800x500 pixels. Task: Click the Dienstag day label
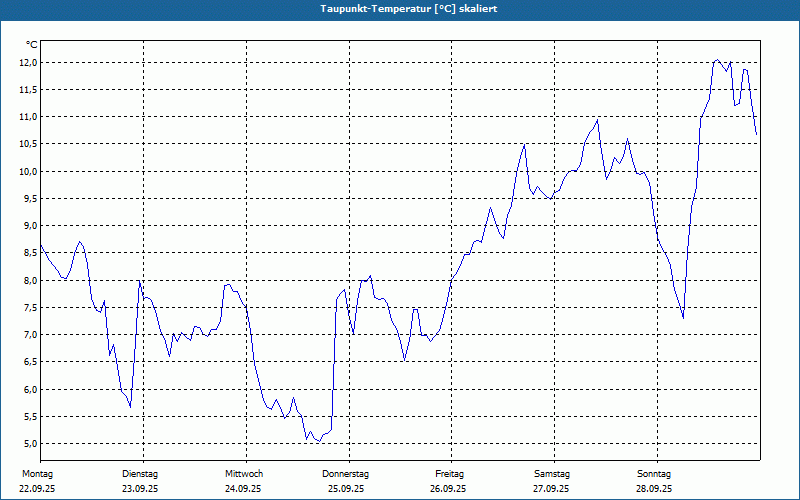140,474
